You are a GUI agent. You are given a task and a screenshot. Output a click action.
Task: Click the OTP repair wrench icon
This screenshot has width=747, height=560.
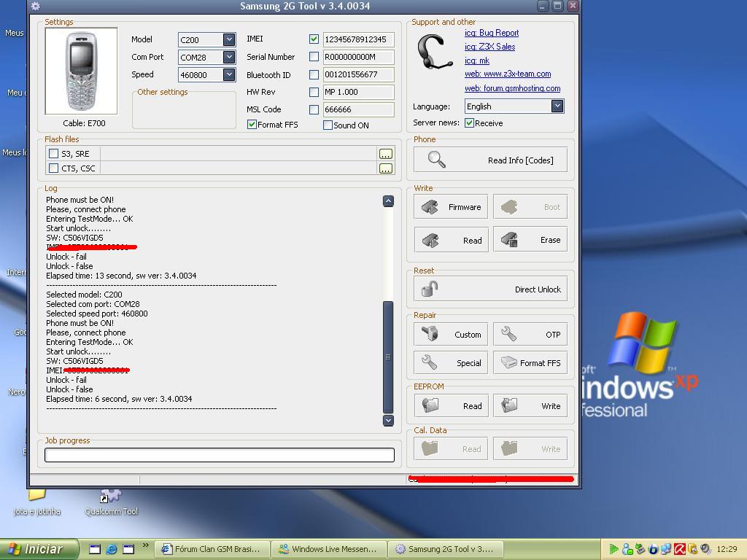click(508, 334)
